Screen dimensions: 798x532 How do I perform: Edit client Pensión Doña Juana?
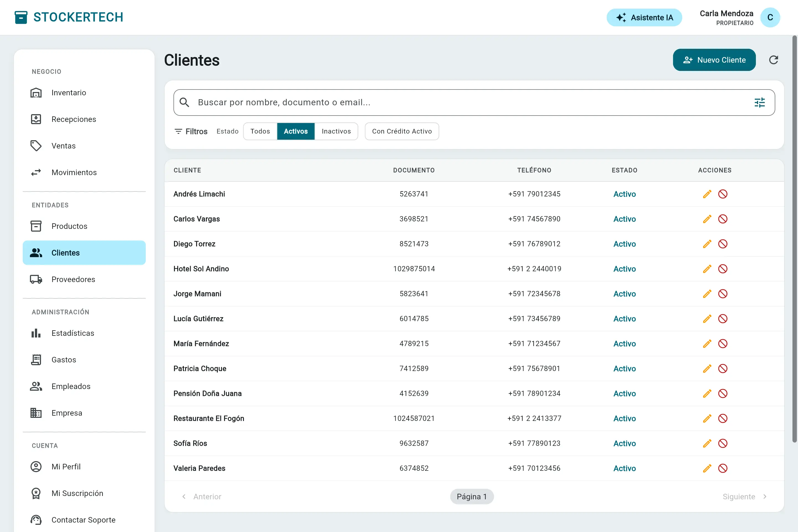[707, 393]
